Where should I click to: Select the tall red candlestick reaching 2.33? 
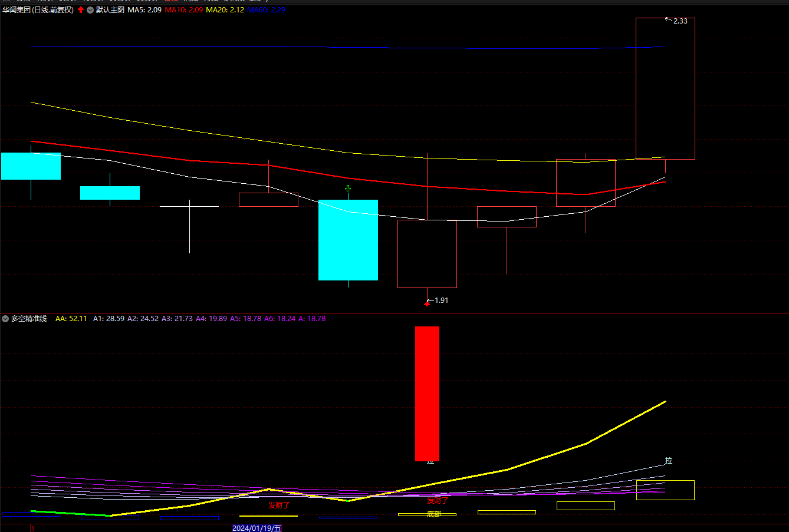tap(665, 88)
